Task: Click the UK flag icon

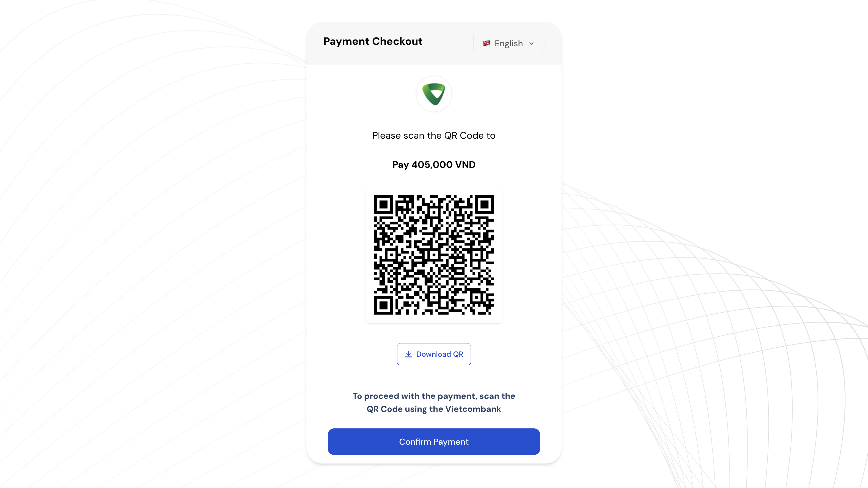Action: (x=486, y=43)
